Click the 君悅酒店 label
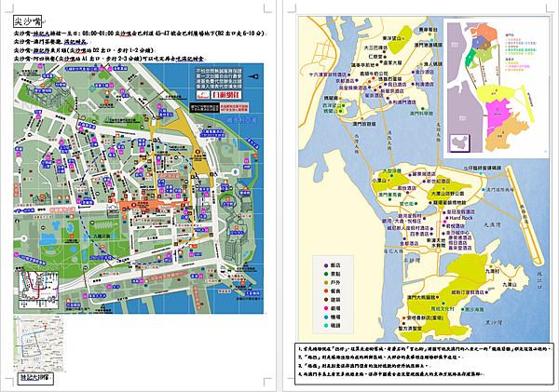The height and width of the screenshot is (392, 559). 456,226
